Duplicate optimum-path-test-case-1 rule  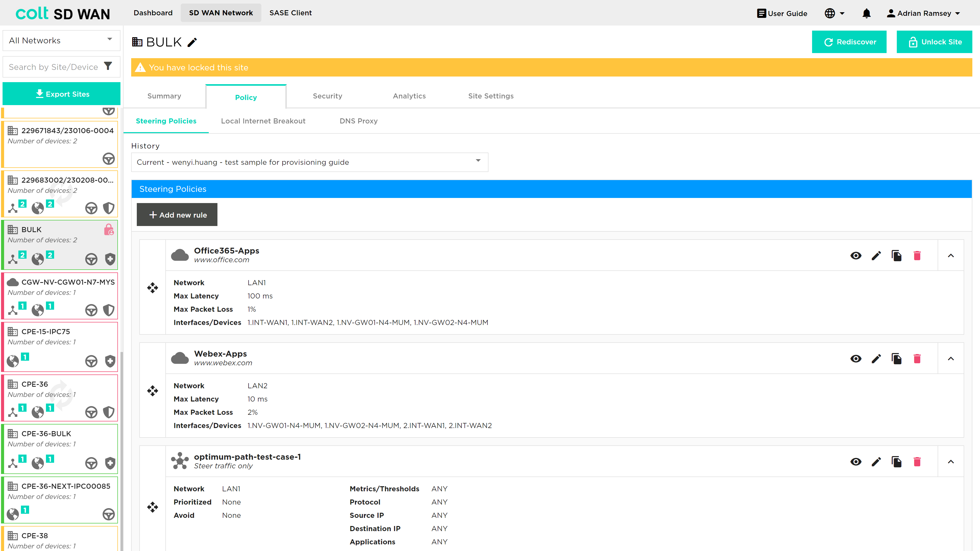[x=897, y=462]
